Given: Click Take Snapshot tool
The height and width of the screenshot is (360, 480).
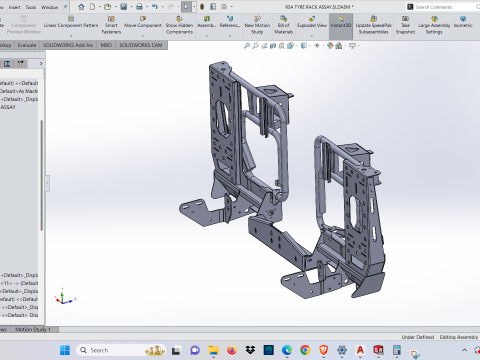Looking at the screenshot, I should tap(405, 25).
